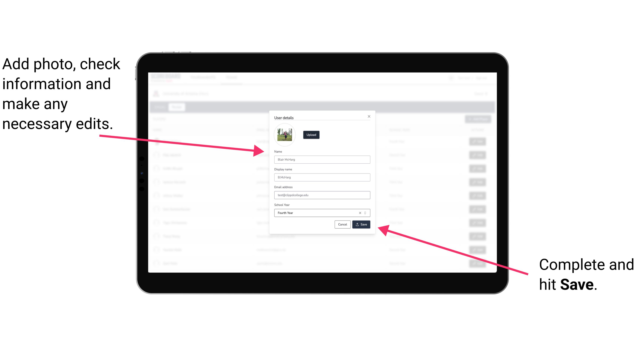The image size is (644, 346).
Task: Click the Display name input field
Action: tap(322, 177)
